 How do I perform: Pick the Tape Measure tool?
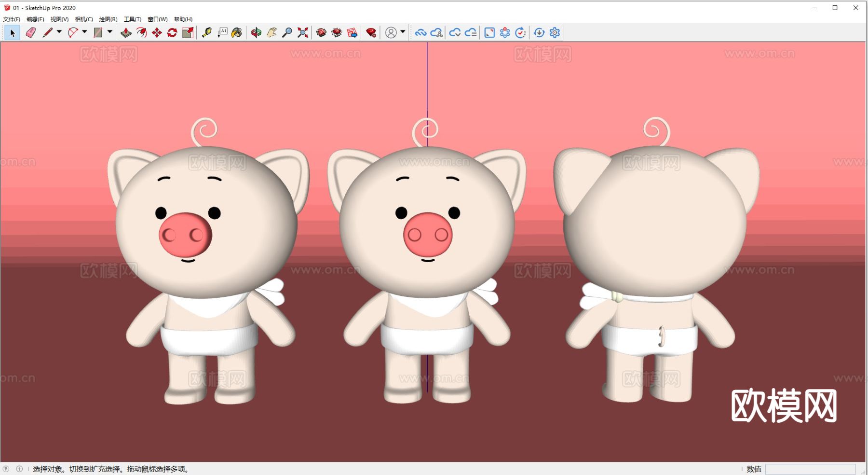tap(207, 32)
